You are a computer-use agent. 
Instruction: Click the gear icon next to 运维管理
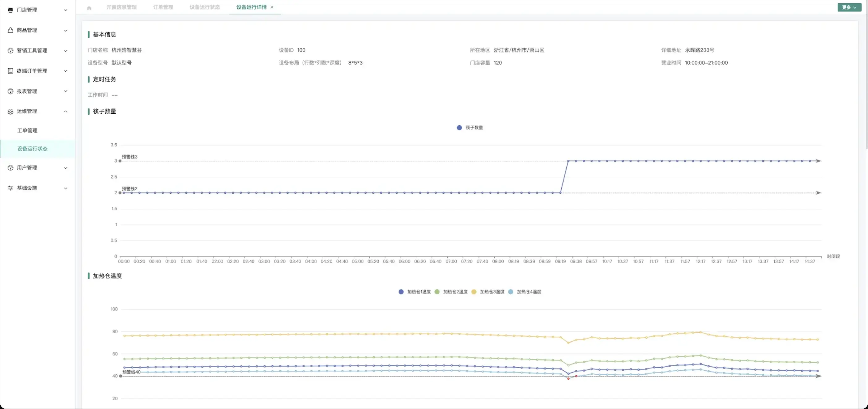point(11,112)
